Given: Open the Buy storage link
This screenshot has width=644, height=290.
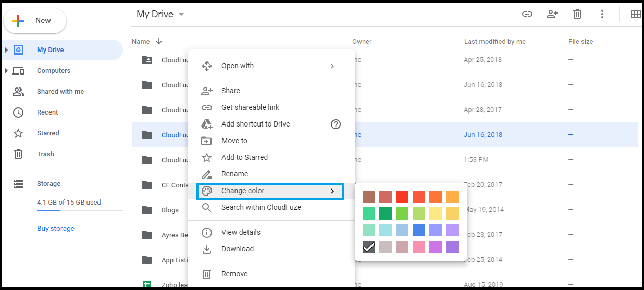Looking at the screenshot, I should point(56,229).
